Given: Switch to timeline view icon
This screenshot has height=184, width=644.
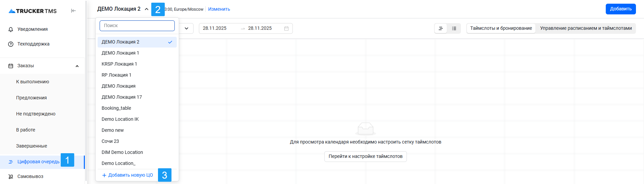Looking at the screenshot, I should click(x=441, y=28).
